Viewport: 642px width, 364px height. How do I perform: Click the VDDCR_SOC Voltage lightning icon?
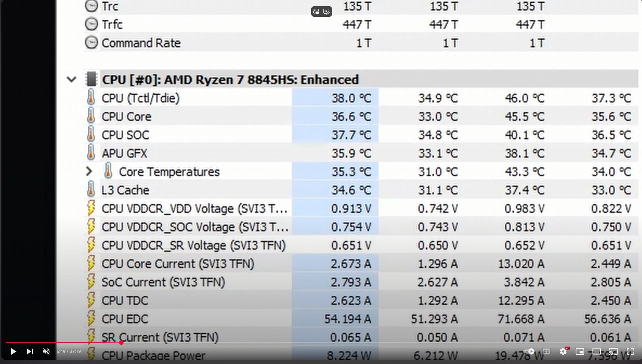point(91,227)
